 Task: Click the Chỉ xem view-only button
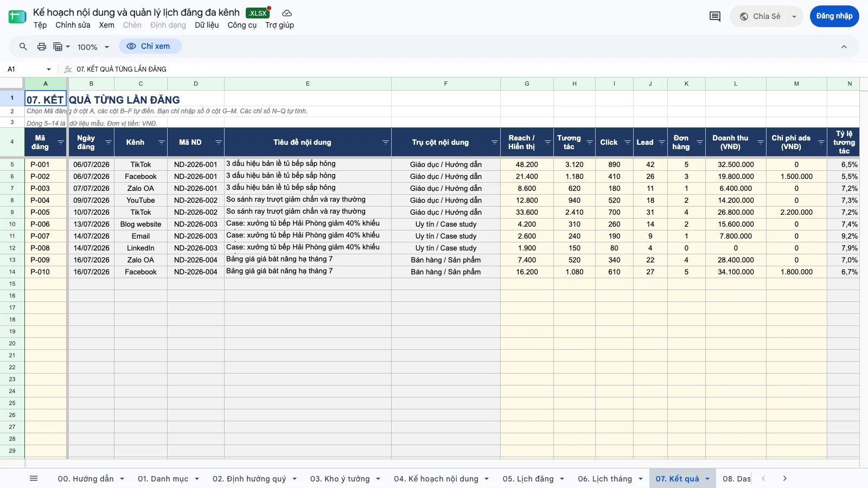click(150, 47)
